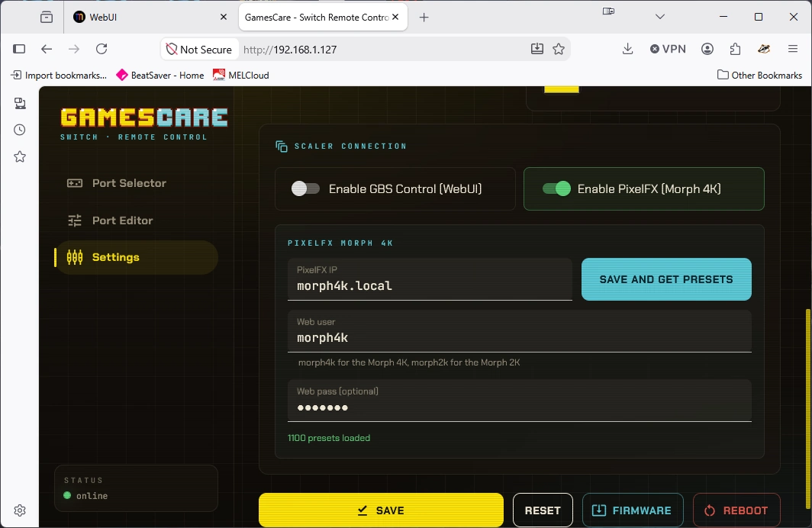Expand the list all tabs chevron
The width and height of the screenshot is (812, 528).
pos(659,17)
